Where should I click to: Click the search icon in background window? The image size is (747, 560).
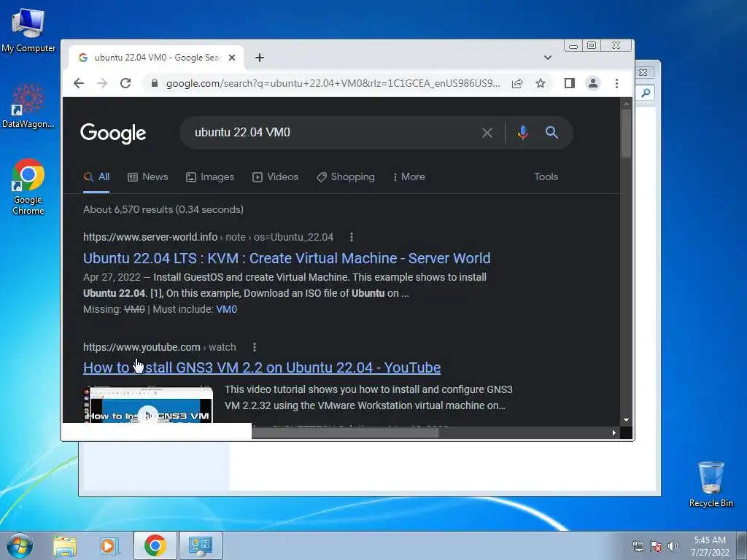646,93
